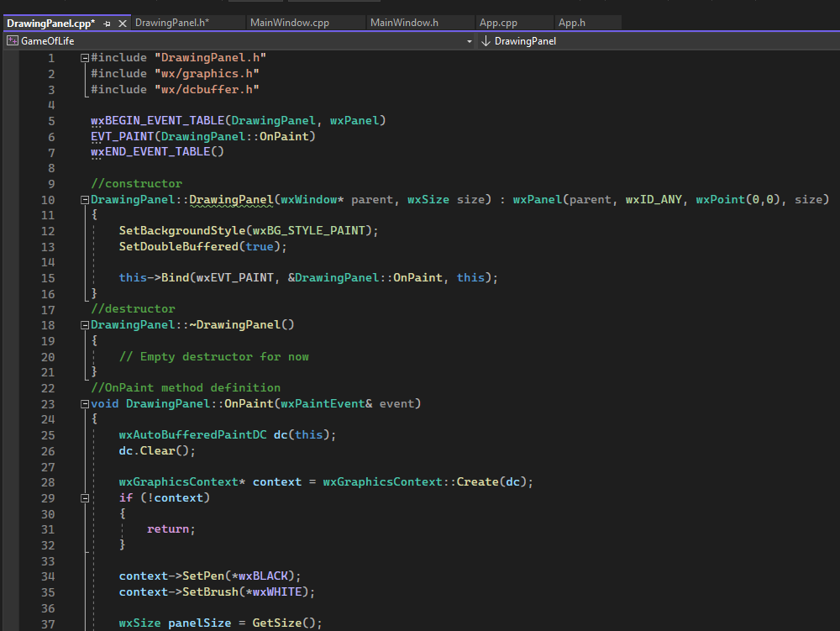
Task: Collapse the if (!context) block
Action: click(85, 498)
